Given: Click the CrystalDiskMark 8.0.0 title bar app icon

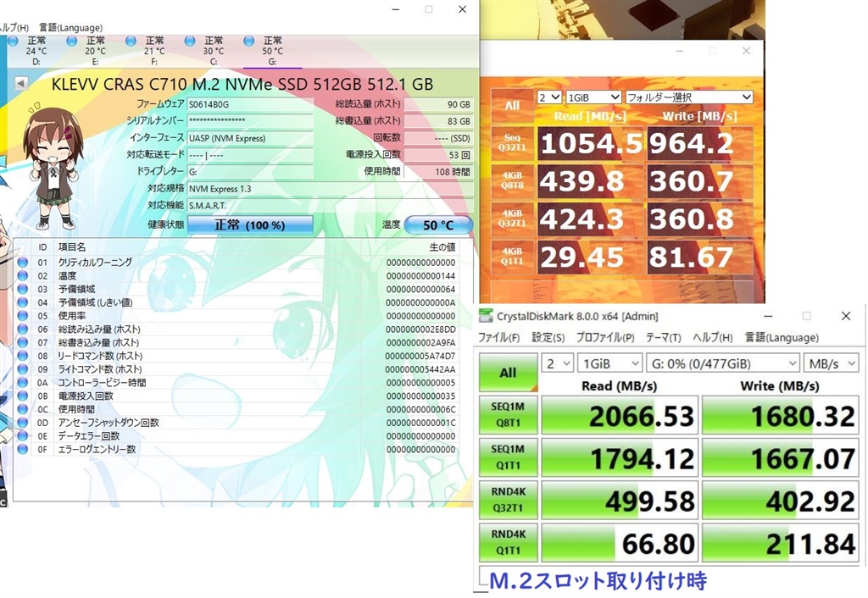Looking at the screenshot, I should coord(486,316).
